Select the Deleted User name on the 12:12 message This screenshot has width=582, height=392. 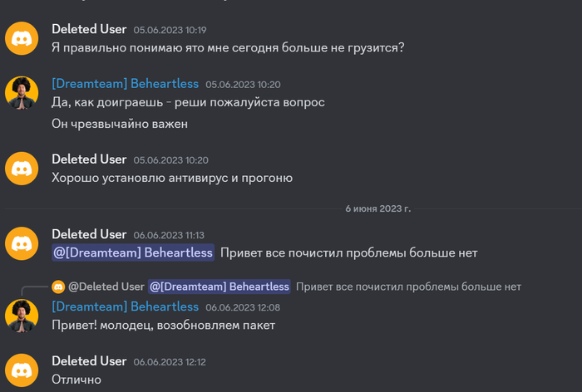[x=89, y=360]
